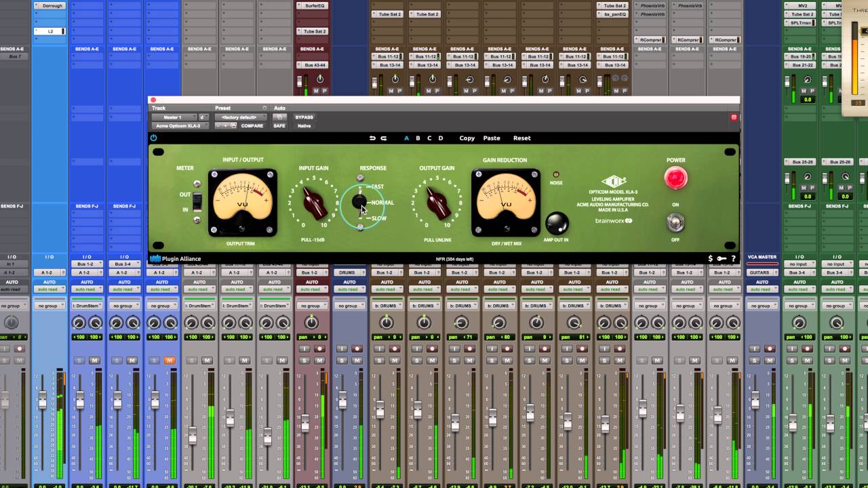868x488 pixels.
Task: Select settings slot D
Action: point(441,138)
